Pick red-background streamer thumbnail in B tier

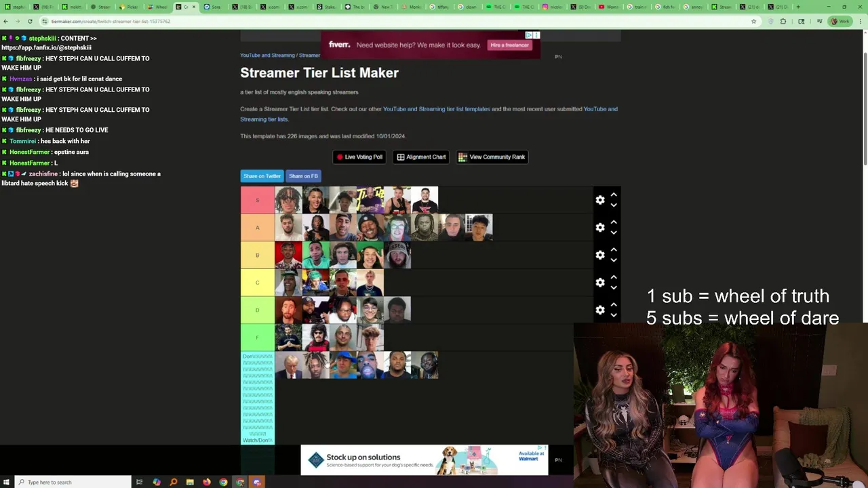click(288, 255)
